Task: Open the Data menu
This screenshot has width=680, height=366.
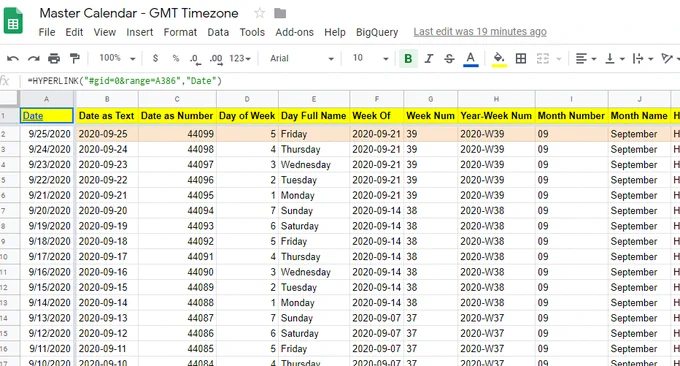Action: [218, 32]
